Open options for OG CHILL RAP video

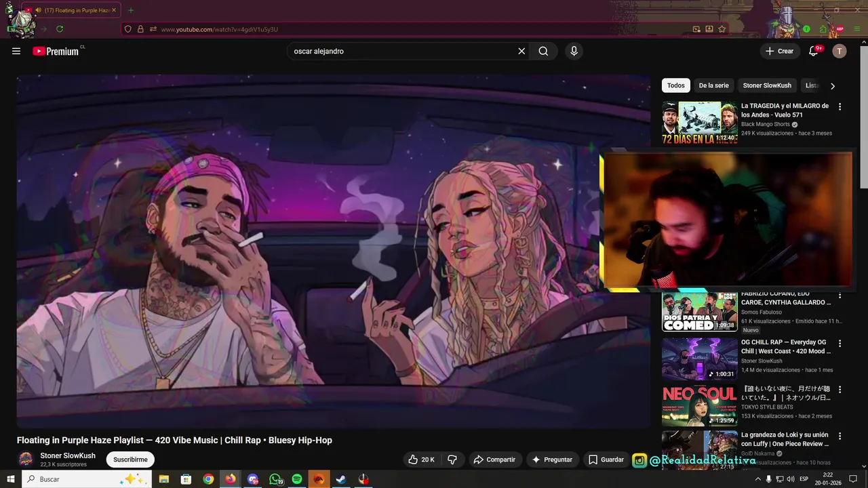(x=840, y=343)
